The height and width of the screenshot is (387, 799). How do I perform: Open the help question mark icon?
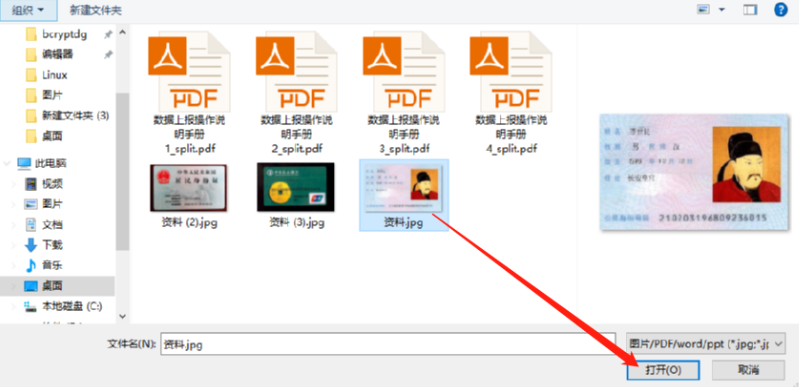781,10
